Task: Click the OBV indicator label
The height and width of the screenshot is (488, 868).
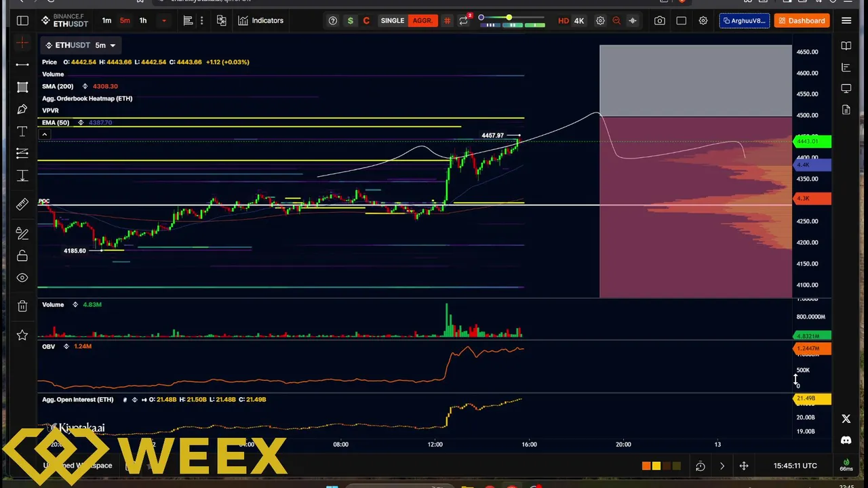Action: click(x=49, y=346)
